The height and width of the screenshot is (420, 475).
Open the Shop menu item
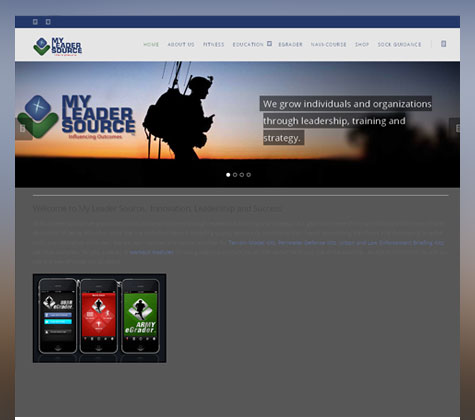point(362,44)
